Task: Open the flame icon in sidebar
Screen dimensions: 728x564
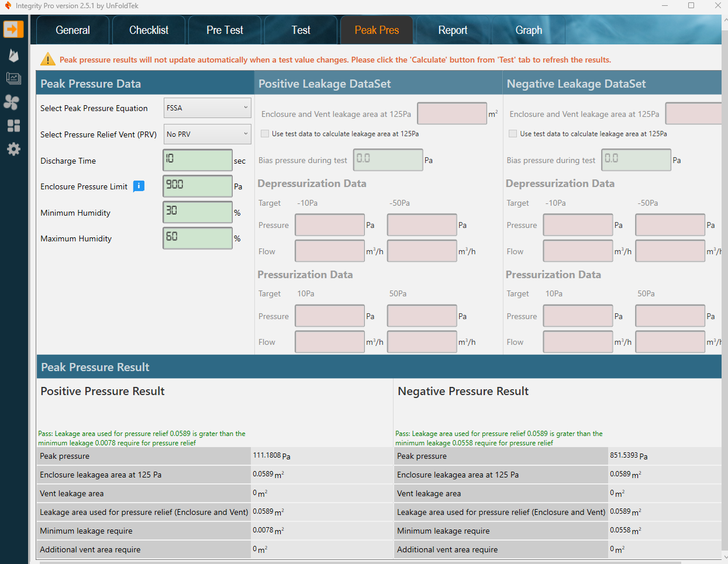Action: click(x=13, y=56)
